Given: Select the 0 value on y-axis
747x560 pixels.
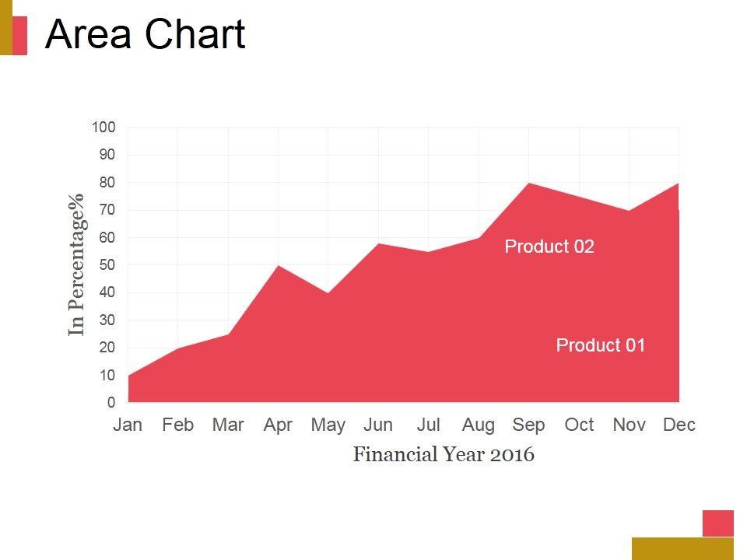Looking at the screenshot, I should 111,403.
